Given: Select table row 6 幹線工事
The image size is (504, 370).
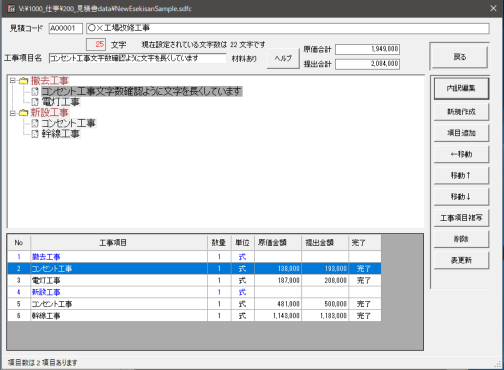Looking at the screenshot, I should (194, 316).
